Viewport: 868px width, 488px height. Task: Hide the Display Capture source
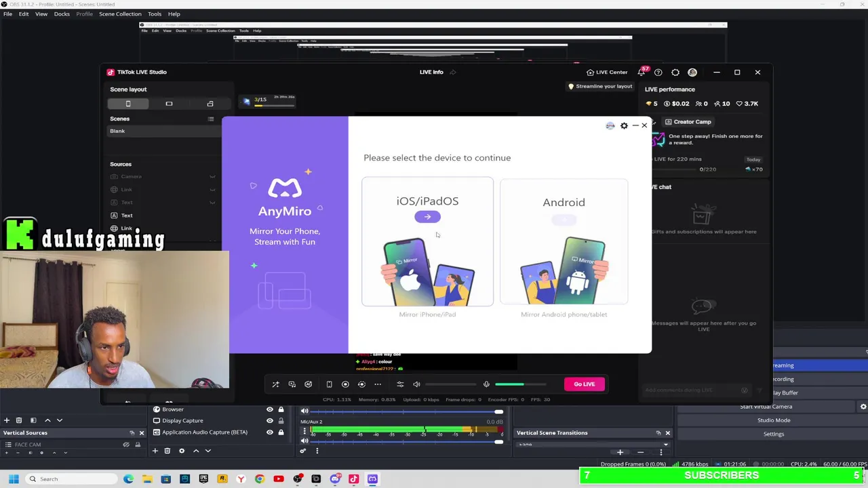coord(270,421)
